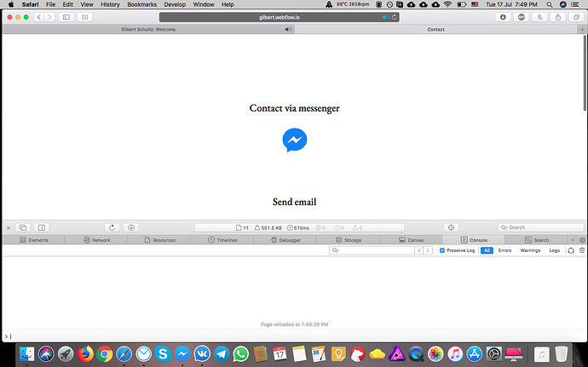The width and height of the screenshot is (588, 367).
Task: Click the console prompt input line
Action: 294,336
